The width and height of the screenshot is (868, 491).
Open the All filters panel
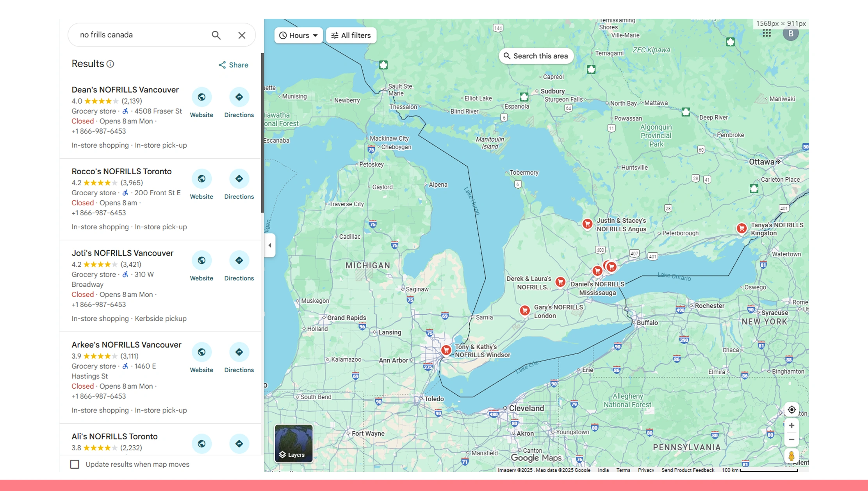(350, 35)
